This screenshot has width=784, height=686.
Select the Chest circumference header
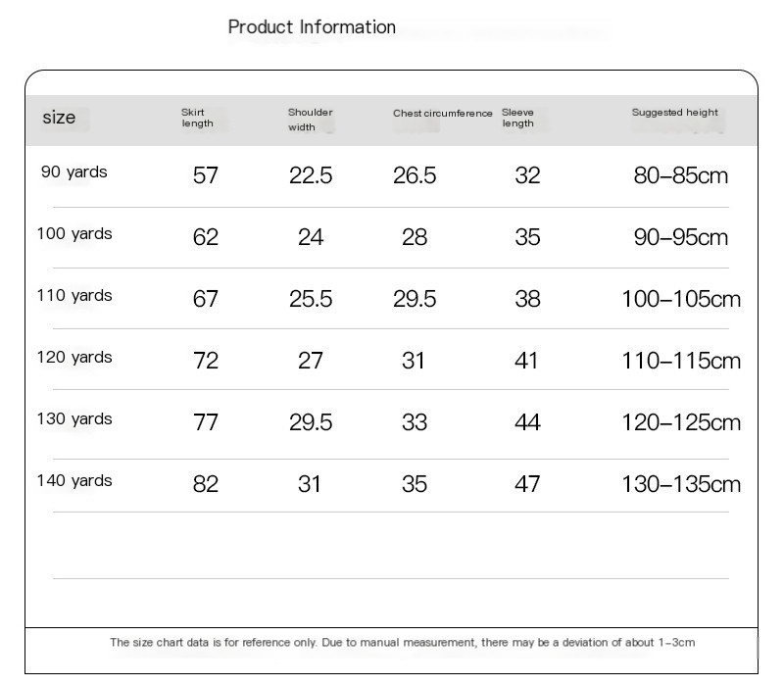(x=443, y=114)
